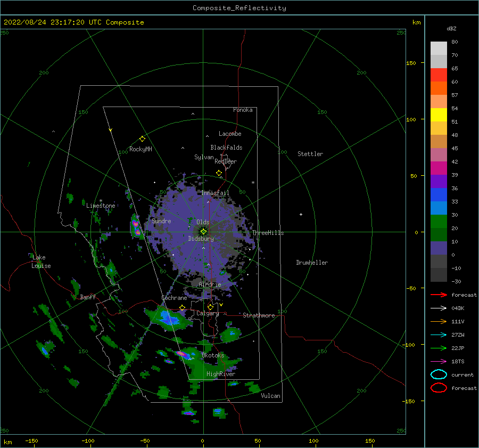This screenshot has height=448, width=479.
Task: Select the Sundre label
Action: (161, 221)
